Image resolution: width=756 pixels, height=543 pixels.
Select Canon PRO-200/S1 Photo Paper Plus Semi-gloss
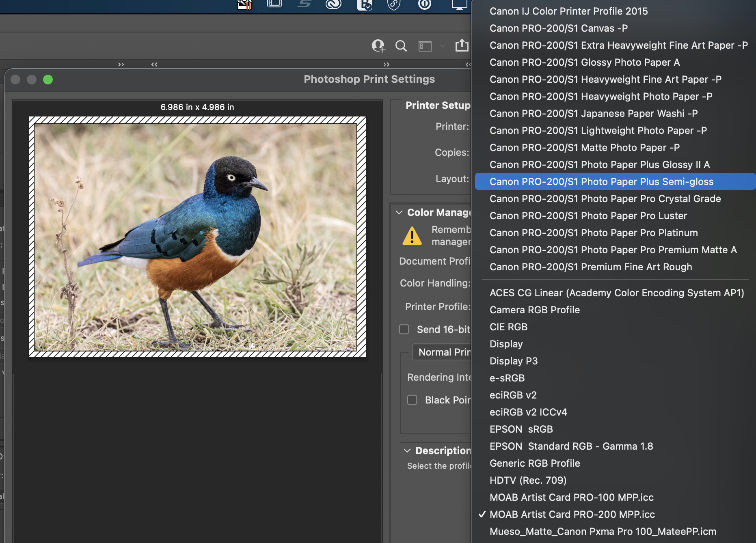pyautogui.click(x=601, y=181)
